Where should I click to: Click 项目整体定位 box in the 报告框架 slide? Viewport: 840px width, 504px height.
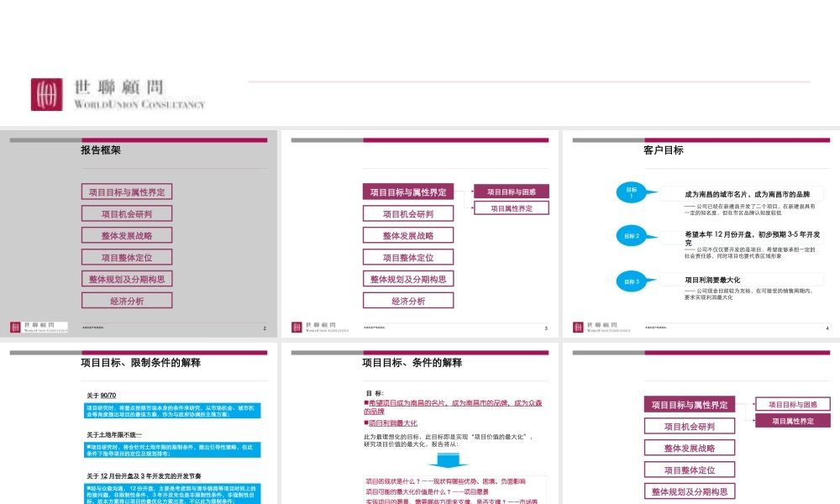[x=127, y=257]
